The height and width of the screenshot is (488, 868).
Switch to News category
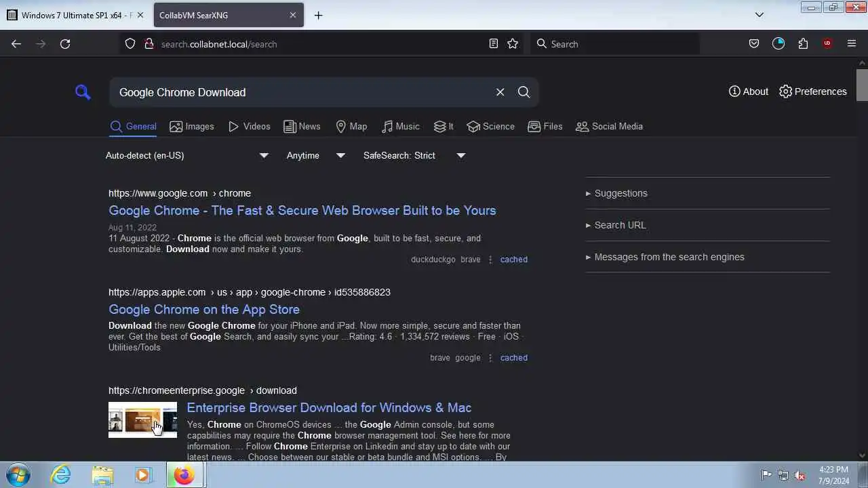302,126
